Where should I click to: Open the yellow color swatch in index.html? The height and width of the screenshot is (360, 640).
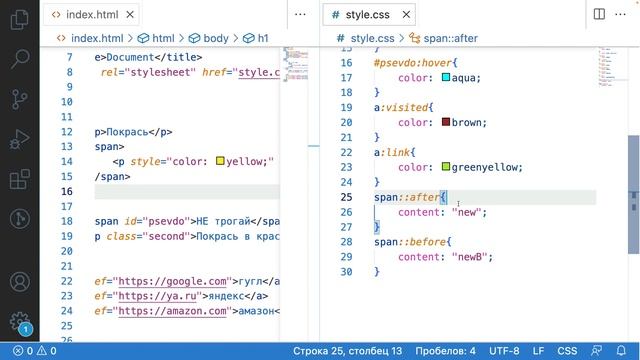(220, 161)
